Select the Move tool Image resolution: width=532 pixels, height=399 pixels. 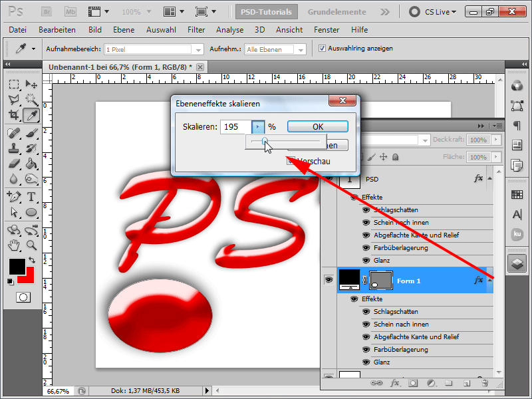point(31,84)
